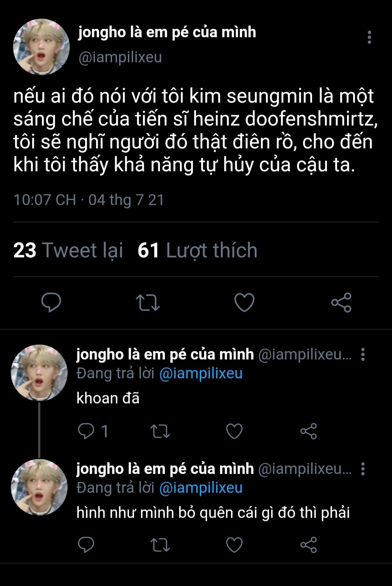The height and width of the screenshot is (586, 392).
Task: View the 61 Lượt thích list
Action: [197, 250]
